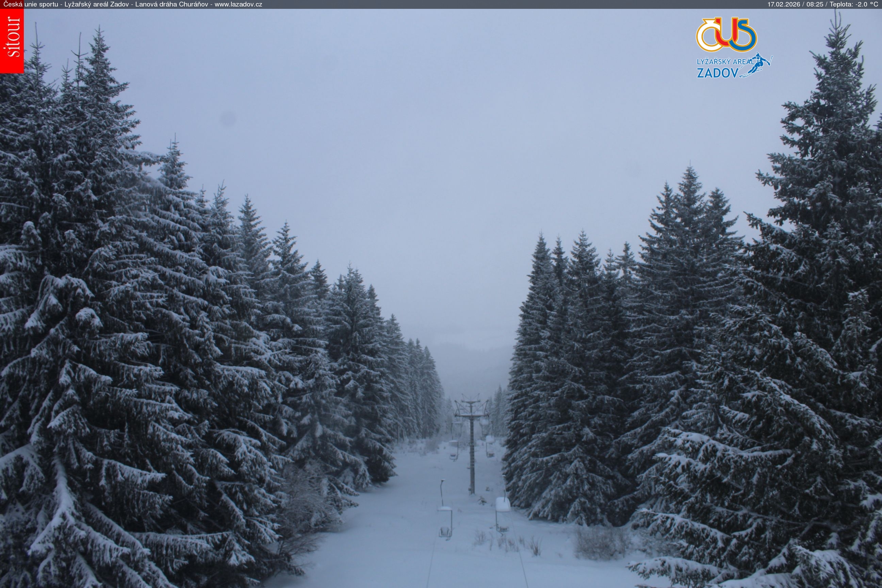Click the lamp post beside the lift line
This screenshot has height=588, width=882.
point(442,491)
